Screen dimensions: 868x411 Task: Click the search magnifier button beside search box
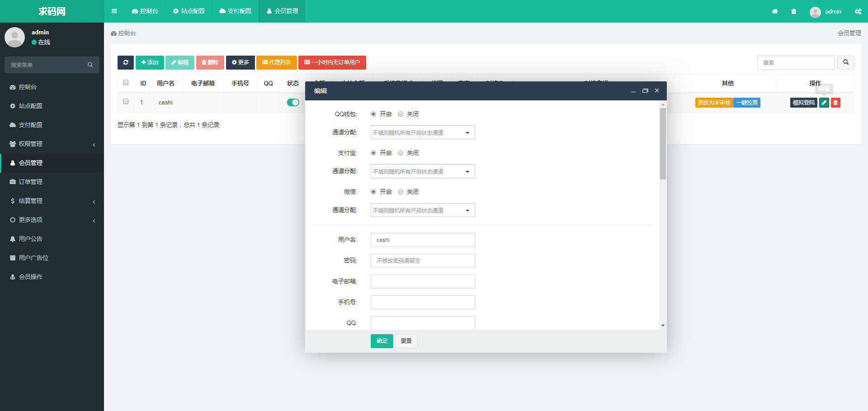pyautogui.click(x=845, y=62)
